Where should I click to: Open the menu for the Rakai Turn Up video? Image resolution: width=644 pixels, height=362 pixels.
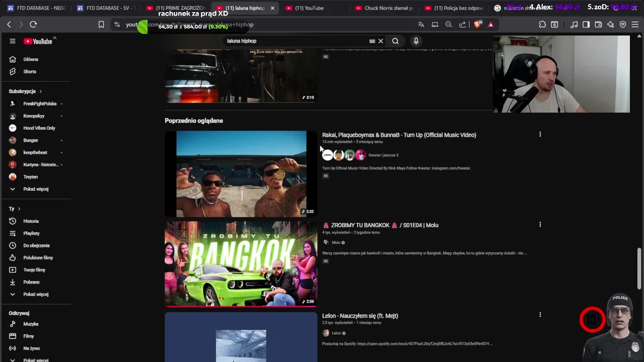pyautogui.click(x=540, y=134)
